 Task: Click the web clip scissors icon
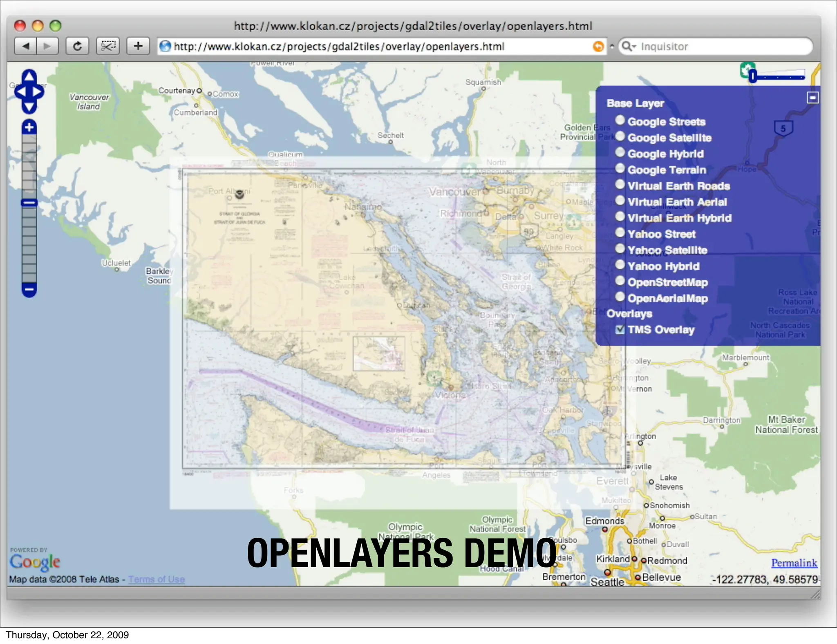108,46
